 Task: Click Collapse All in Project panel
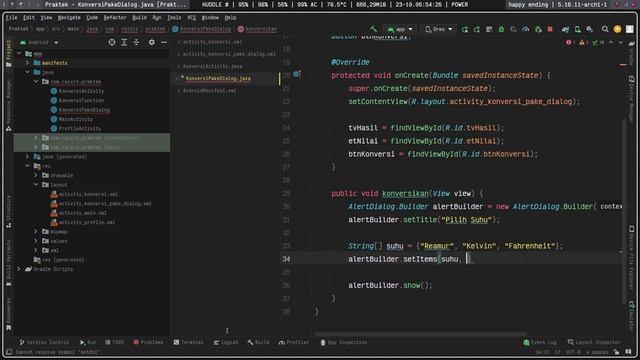point(136,42)
